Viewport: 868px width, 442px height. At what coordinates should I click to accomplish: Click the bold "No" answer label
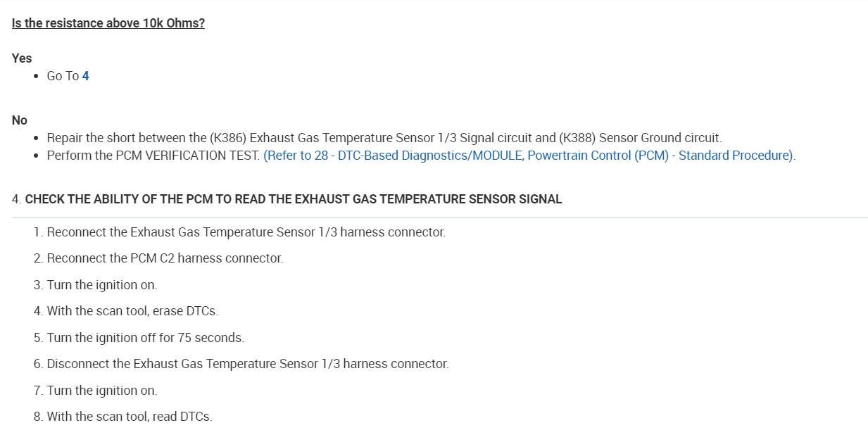[x=20, y=120]
